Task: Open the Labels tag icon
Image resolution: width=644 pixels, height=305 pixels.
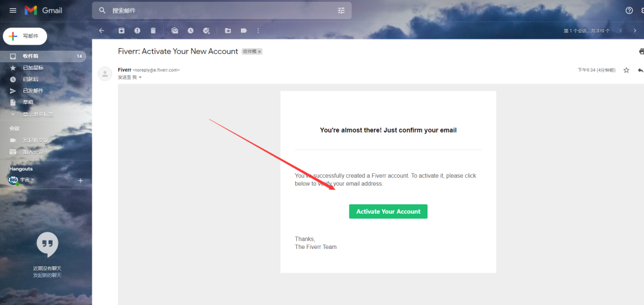Action: click(x=243, y=30)
